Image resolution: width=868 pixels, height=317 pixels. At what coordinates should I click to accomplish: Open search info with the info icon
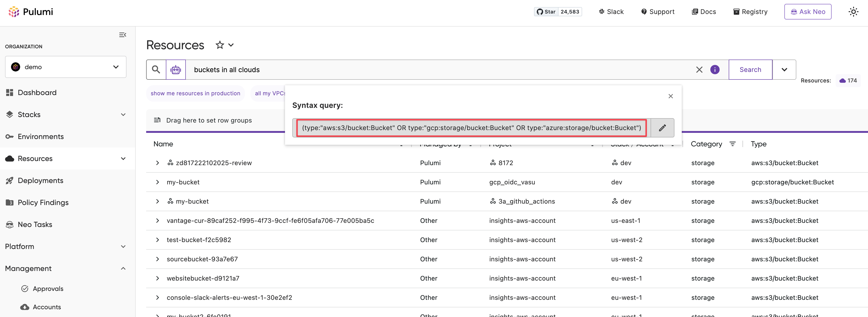(x=715, y=69)
